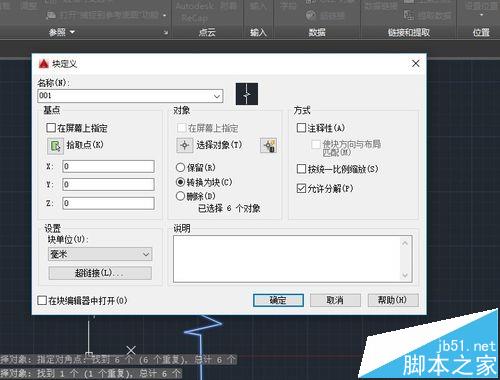Close the 块定义 dialog with the X

point(416,63)
